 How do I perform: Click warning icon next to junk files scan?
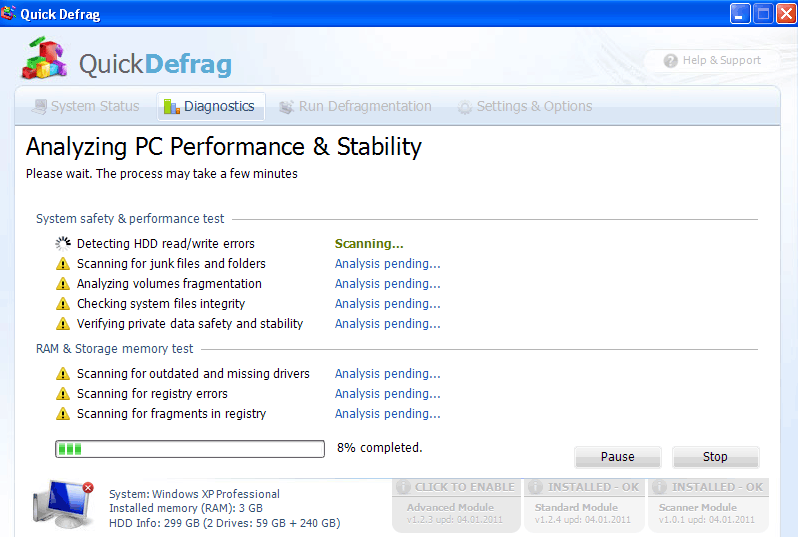click(x=63, y=264)
